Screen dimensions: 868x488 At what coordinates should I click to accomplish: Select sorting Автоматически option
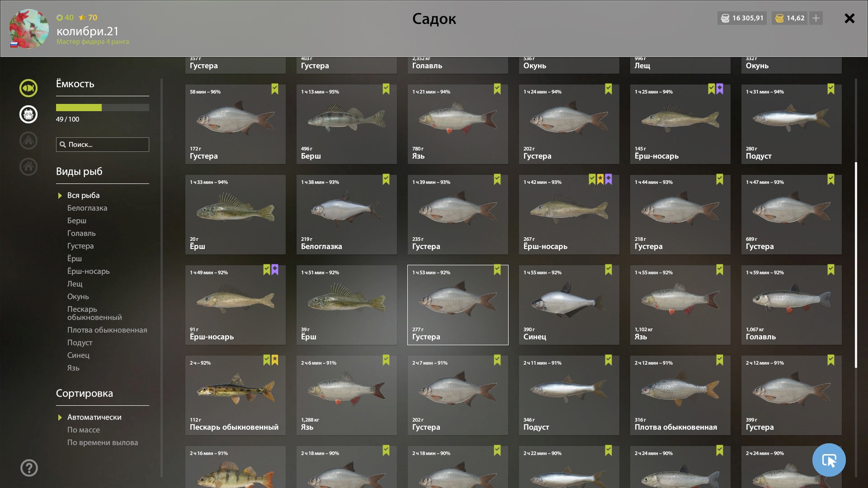pyautogui.click(x=94, y=417)
